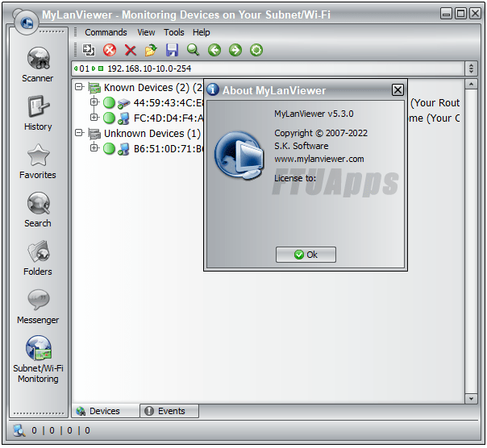Image resolution: width=487 pixels, height=448 pixels.
Task: Click the green status dot for 44:59:43:4C device
Action: click(x=109, y=102)
